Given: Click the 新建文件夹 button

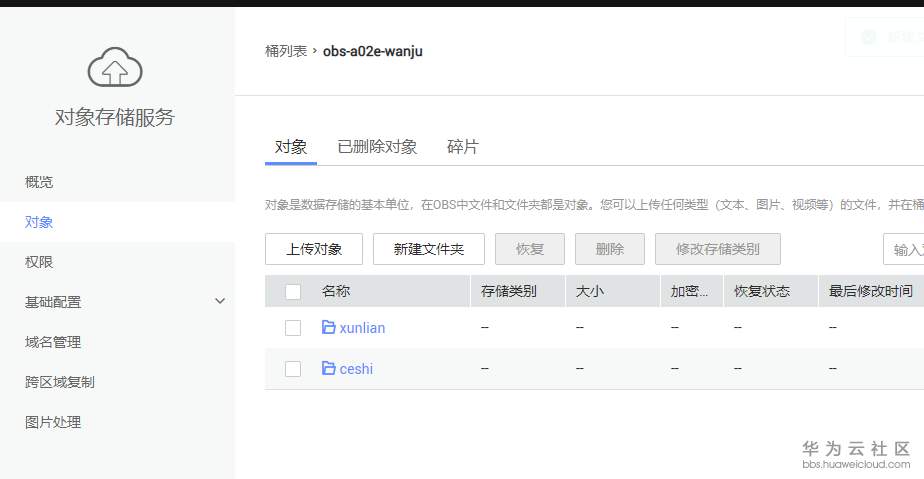Looking at the screenshot, I should [x=429, y=249].
